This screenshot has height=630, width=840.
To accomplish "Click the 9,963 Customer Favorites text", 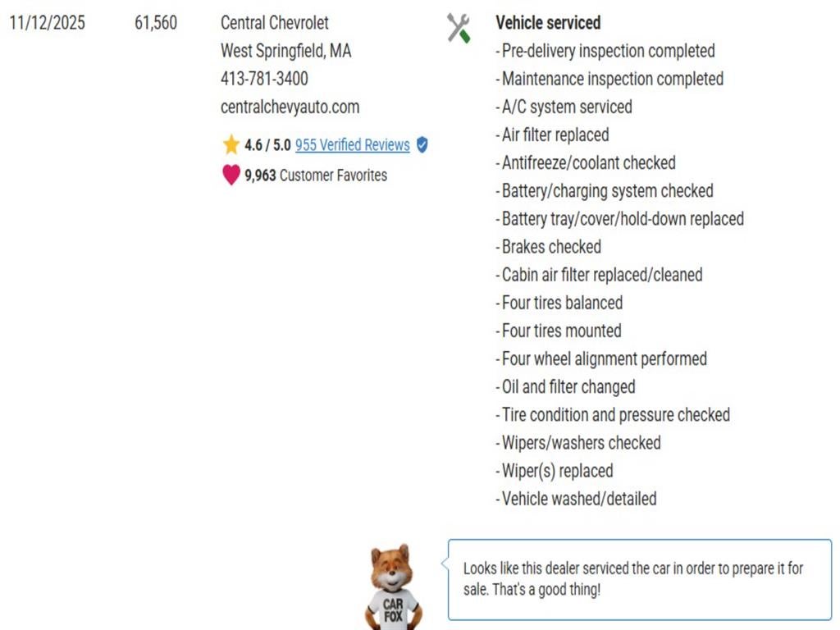I will coord(316,175).
